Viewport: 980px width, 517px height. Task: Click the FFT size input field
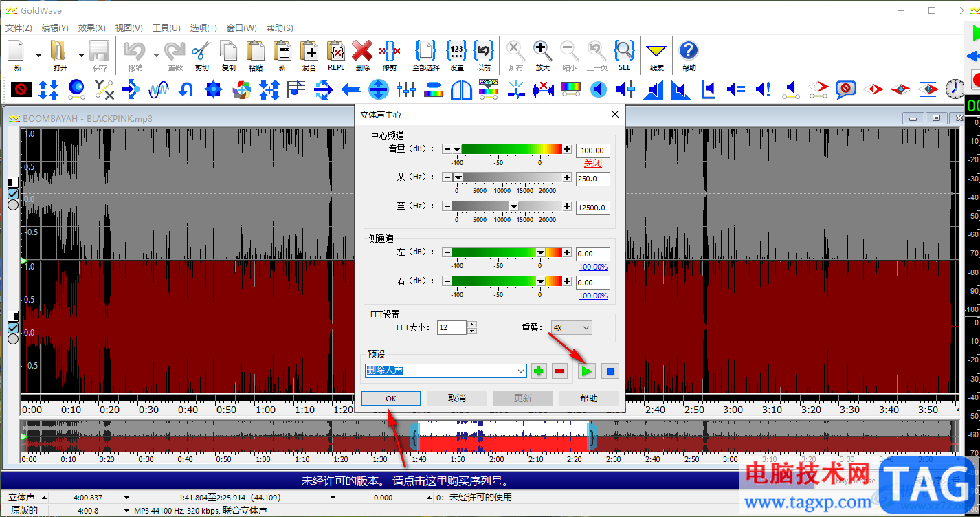(x=452, y=328)
